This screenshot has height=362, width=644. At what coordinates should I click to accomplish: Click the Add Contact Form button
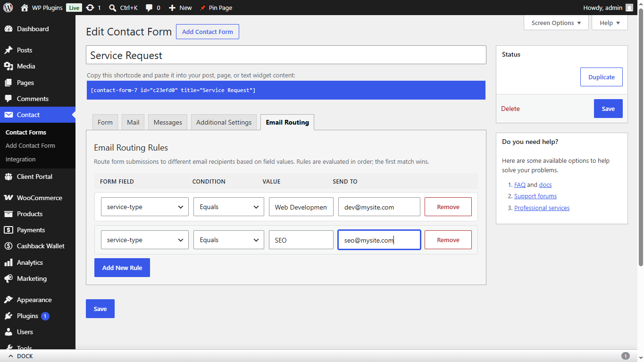(208, 32)
